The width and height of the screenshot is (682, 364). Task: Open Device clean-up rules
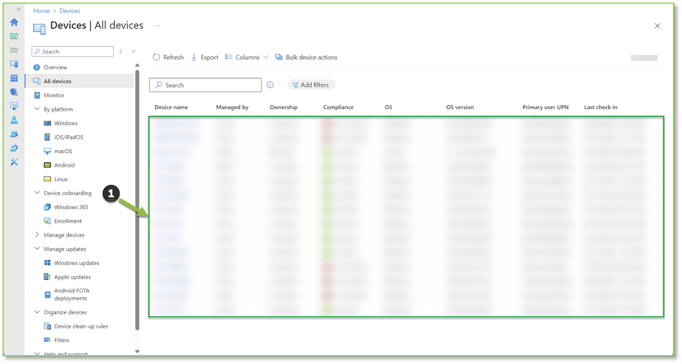(81, 326)
